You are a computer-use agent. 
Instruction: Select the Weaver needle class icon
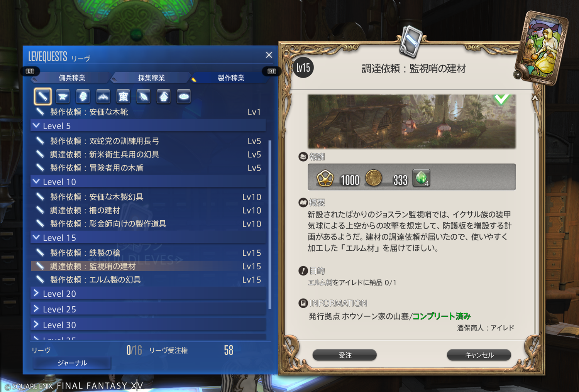[x=143, y=96]
